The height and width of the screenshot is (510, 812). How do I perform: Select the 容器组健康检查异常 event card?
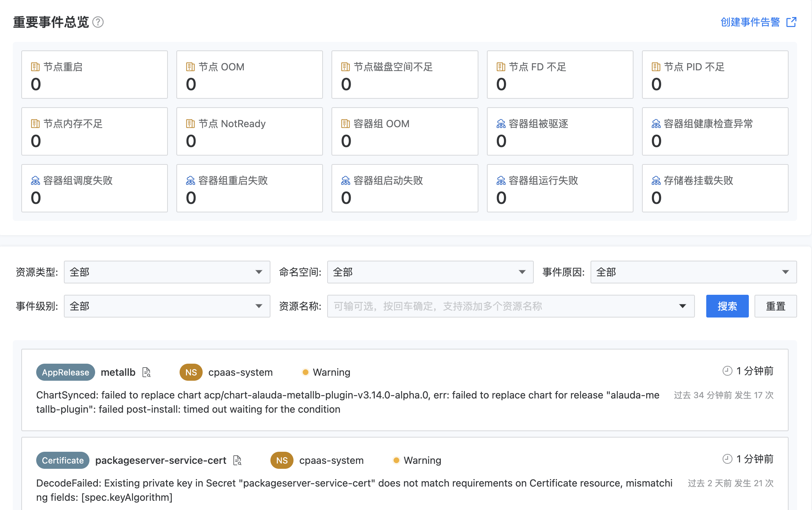click(715, 131)
